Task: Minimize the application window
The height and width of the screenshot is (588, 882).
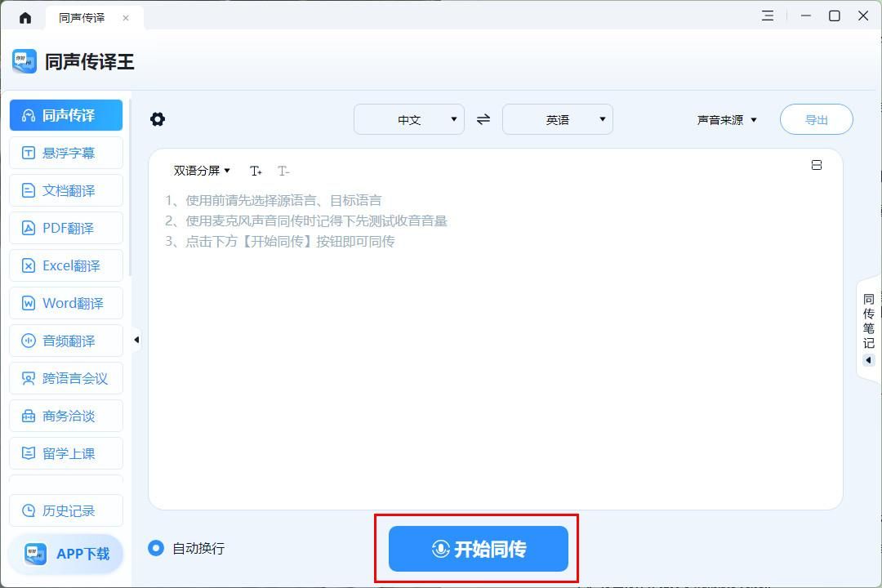Action: pyautogui.click(x=806, y=16)
